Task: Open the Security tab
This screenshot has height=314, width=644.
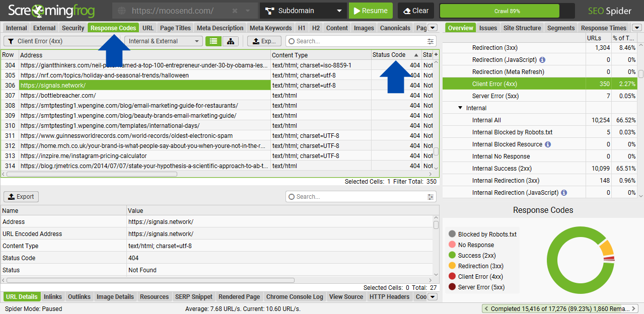Action: coord(73,28)
